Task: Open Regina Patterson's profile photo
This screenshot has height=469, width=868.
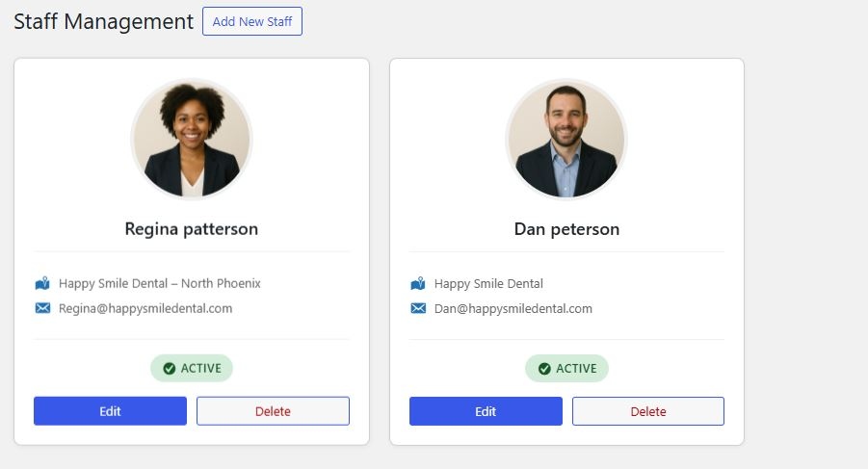Action: click(192, 139)
